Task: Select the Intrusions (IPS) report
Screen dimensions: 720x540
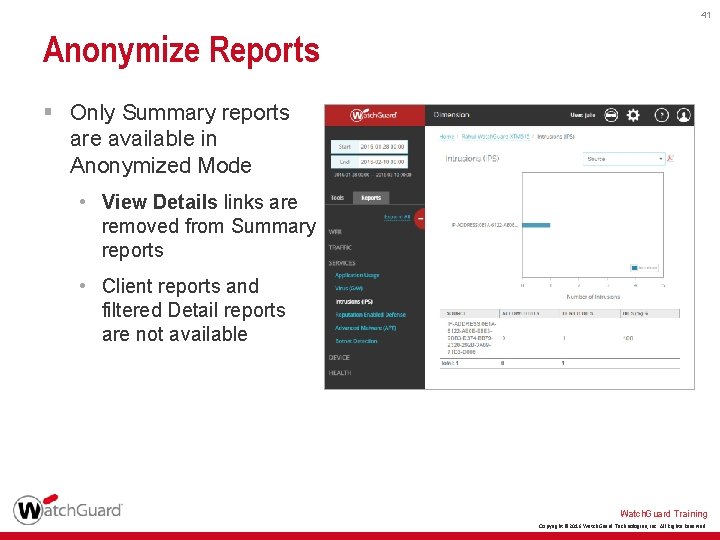Action: 354,302
